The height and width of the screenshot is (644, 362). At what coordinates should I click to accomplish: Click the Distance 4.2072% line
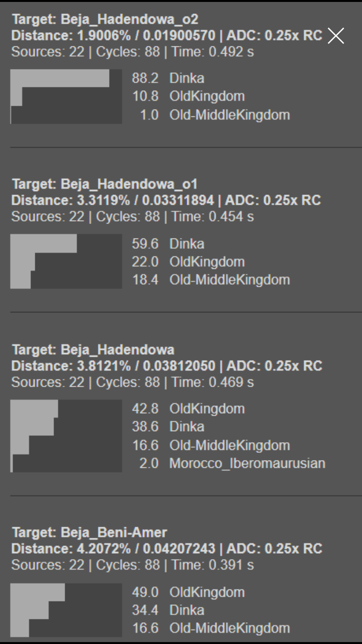coord(166,549)
